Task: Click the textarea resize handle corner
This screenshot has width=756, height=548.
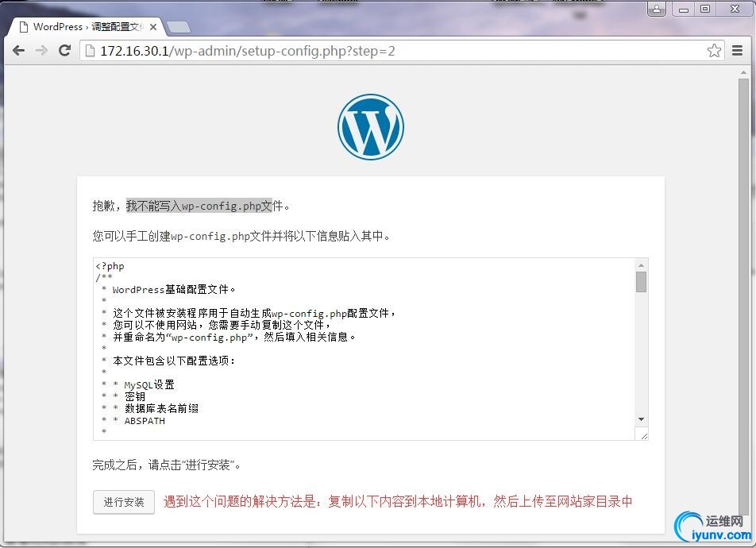Action: pyautogui.click(x=644, y=435)
